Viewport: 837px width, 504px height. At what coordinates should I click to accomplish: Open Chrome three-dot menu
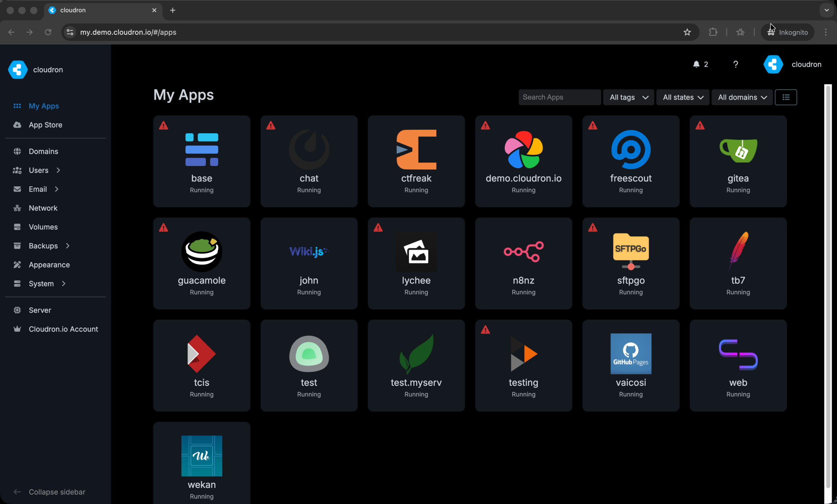click(x=826, y=32)
